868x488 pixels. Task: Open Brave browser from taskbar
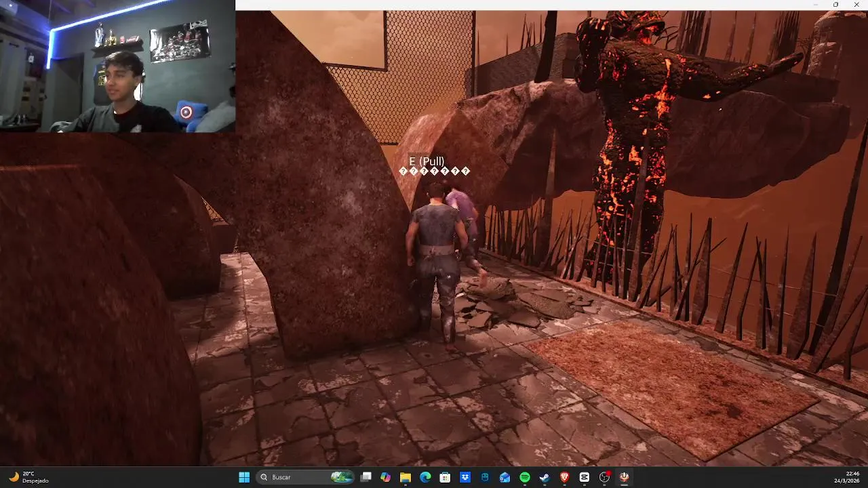(x=565, y=477)
